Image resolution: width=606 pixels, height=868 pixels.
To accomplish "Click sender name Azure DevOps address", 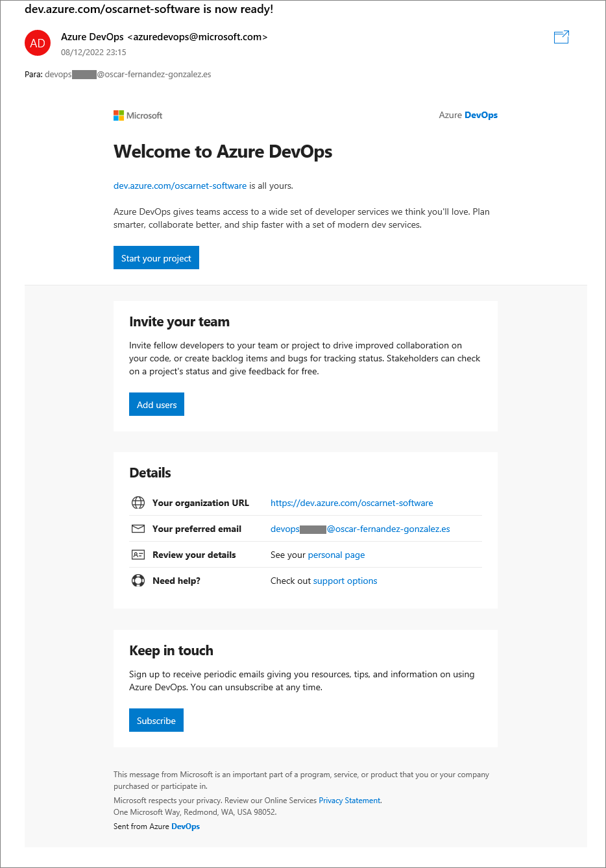I will click(x=164, y=37).
